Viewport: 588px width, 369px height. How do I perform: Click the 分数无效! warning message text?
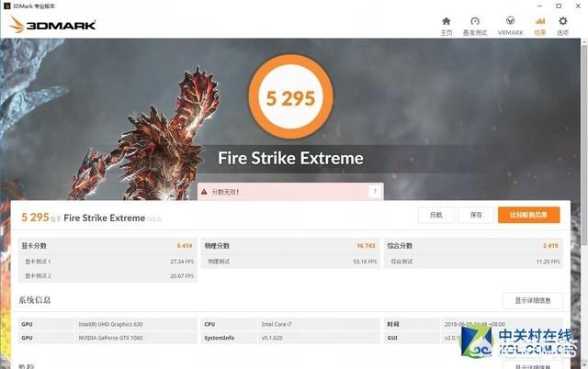tap(225, 192)
